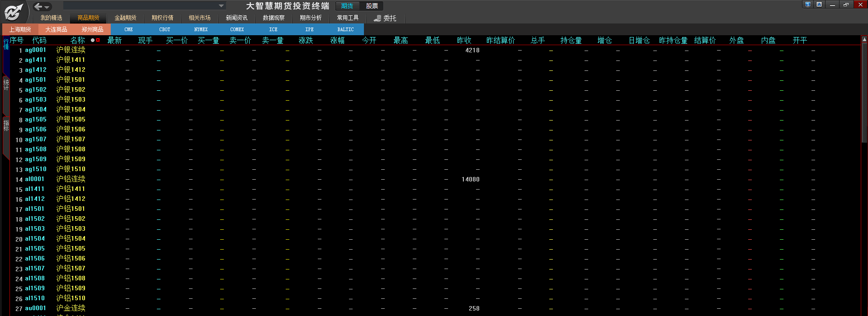Select the CME exchange tab
The image size is (868, 316).
tap(129, 29)
